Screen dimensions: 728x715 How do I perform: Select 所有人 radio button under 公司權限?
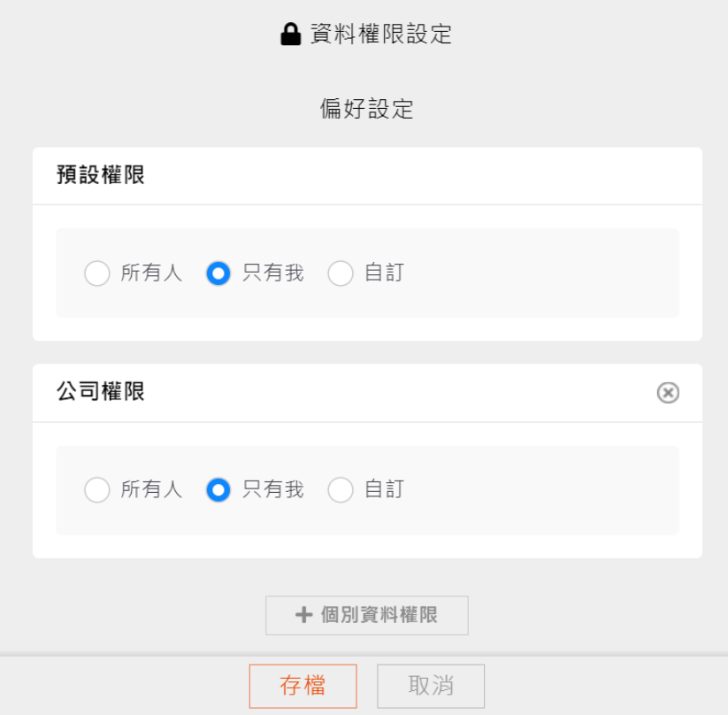97,489
